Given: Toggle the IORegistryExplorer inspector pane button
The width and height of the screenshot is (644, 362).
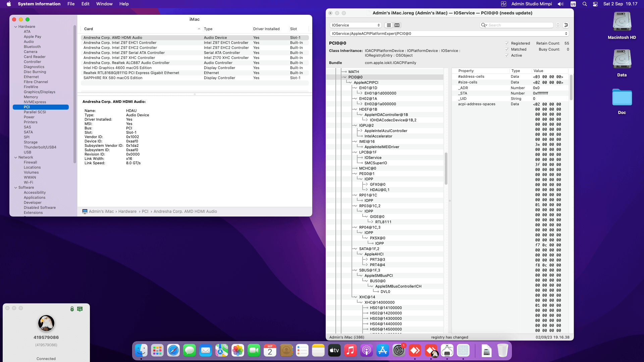Looking at the screenshot, I should point(566,25).
